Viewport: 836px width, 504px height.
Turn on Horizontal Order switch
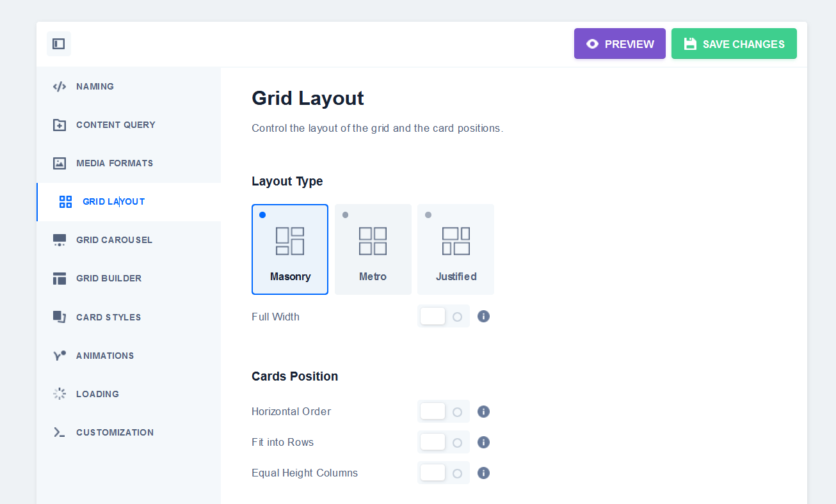tap(443, 412)
